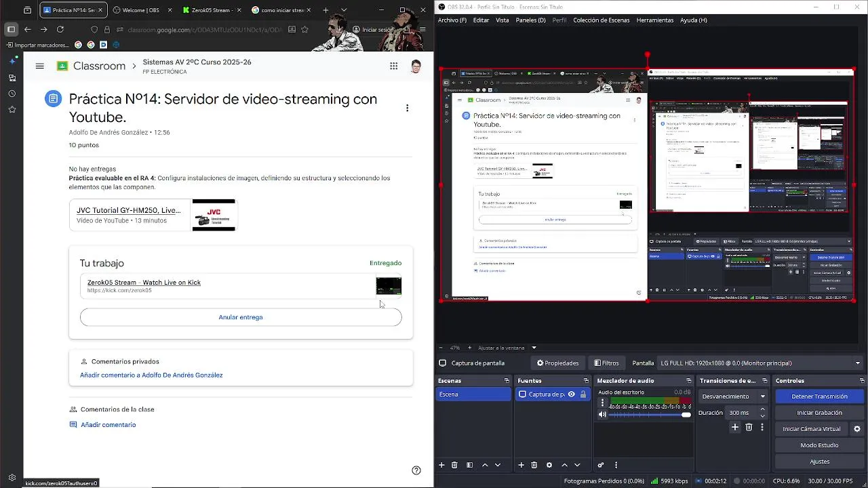
Task: Open Propiedades button above docks
Action: (557, 363)
